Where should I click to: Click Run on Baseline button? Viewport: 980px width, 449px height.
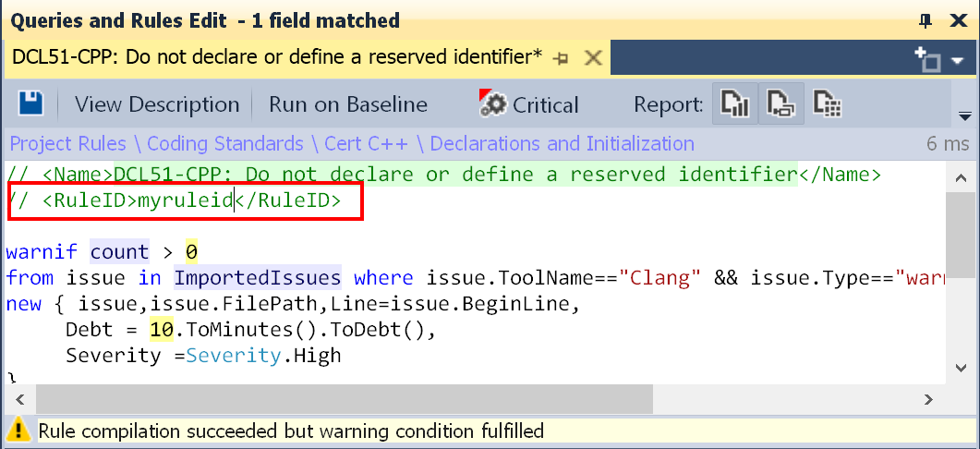click(x=347, y=104)
